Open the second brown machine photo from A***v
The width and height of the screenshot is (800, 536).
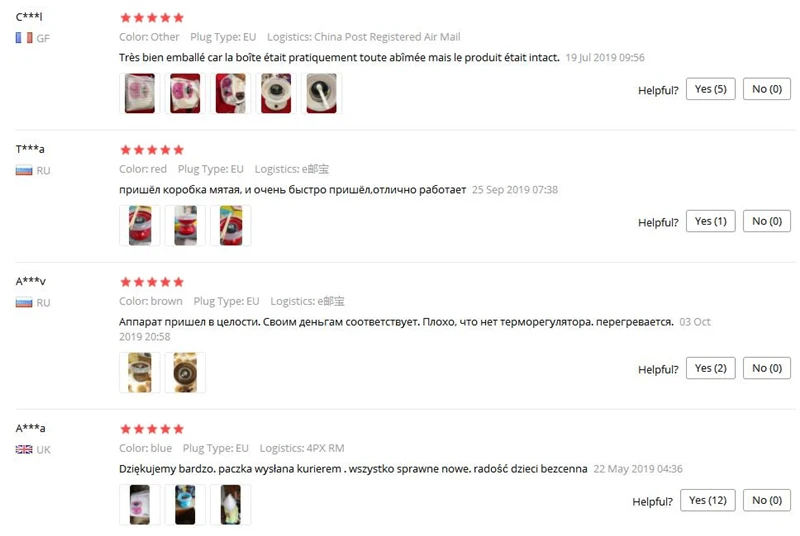point(185,372)
